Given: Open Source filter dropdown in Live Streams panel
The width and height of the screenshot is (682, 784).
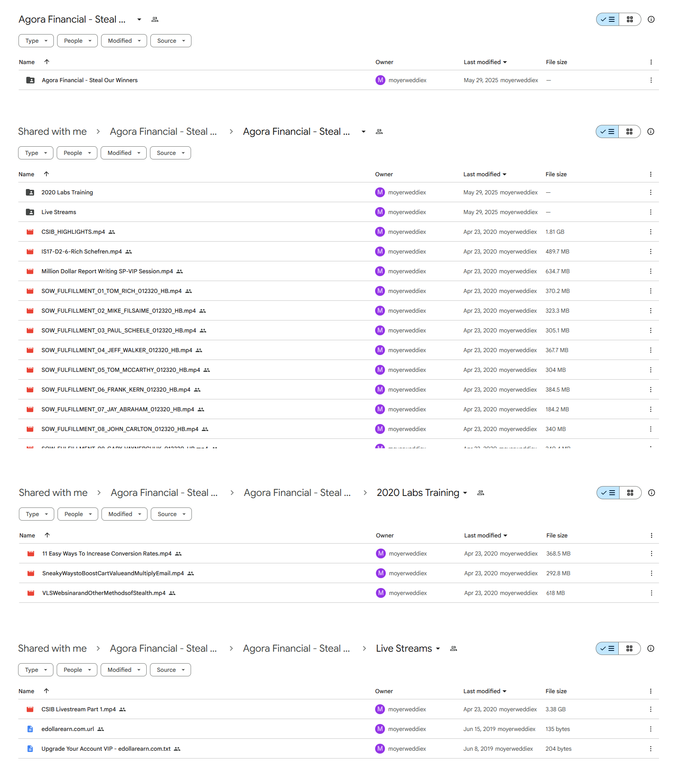Looking at the screenshot, I should [x=170, y=670].
